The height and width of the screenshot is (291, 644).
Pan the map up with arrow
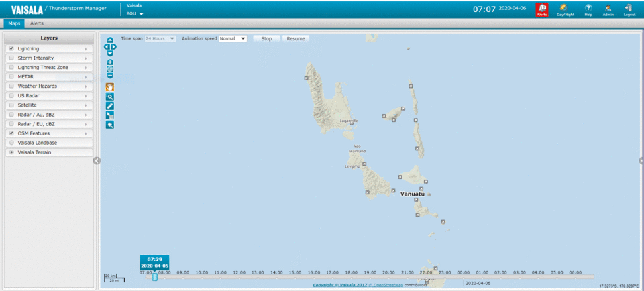pos(110,40)
